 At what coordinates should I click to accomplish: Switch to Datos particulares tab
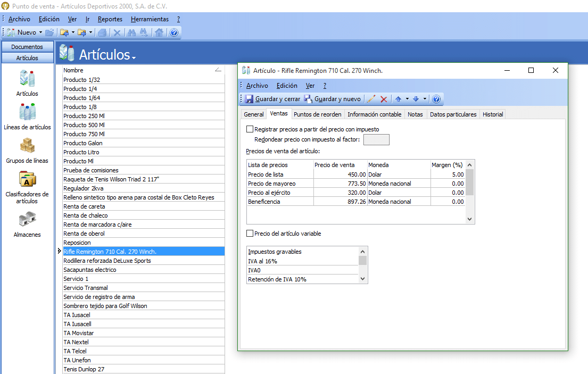(x=453, y=114)
